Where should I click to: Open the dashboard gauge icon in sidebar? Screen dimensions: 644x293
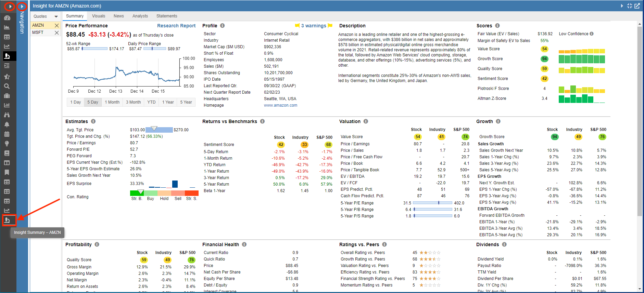(7, 18)
